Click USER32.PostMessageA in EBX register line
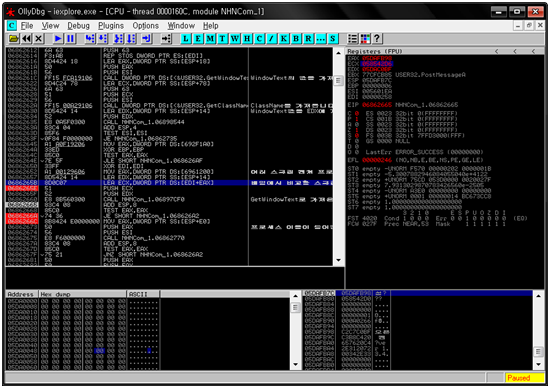550x388 pixels. coord(430,75)
